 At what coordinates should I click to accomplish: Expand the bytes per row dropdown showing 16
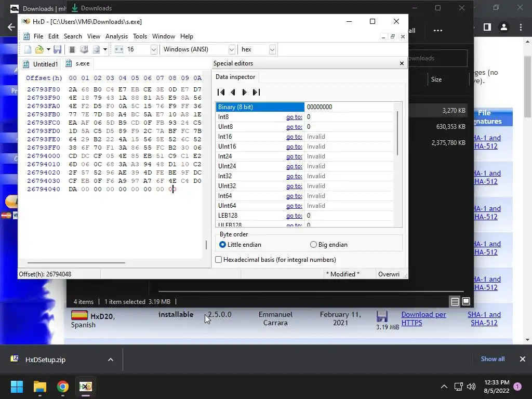(x=154, y=49)
